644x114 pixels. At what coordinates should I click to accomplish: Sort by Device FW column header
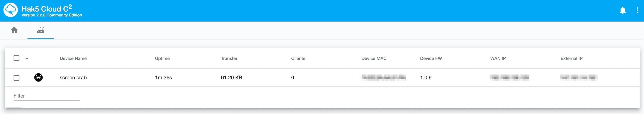[431, 58]
